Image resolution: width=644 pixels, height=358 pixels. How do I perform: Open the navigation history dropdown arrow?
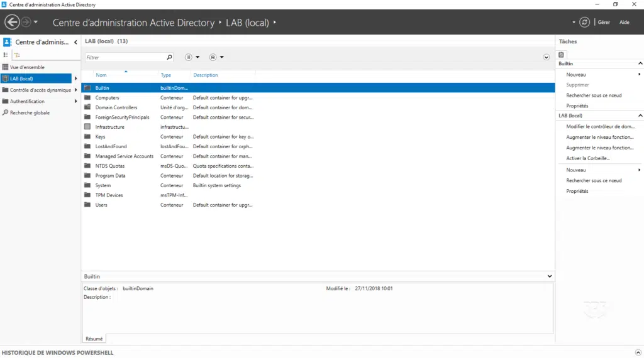36,22
